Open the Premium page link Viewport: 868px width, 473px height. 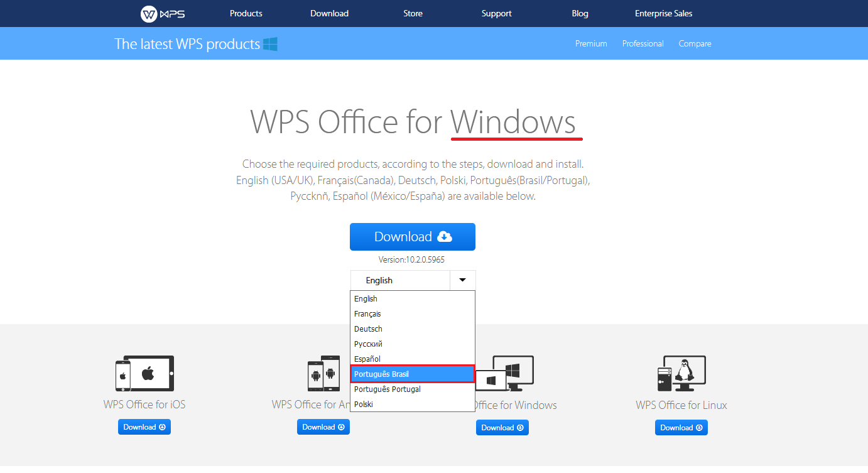591,43
